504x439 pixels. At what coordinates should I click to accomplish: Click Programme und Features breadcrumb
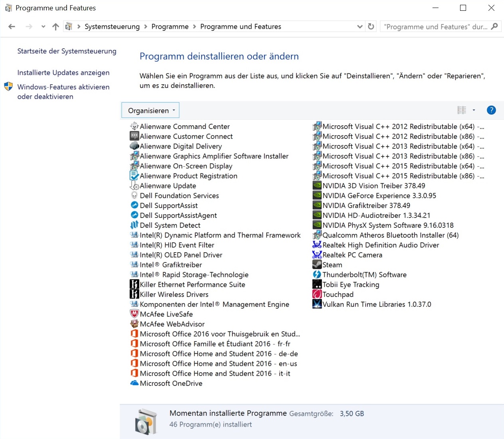[x=241, y=26]
